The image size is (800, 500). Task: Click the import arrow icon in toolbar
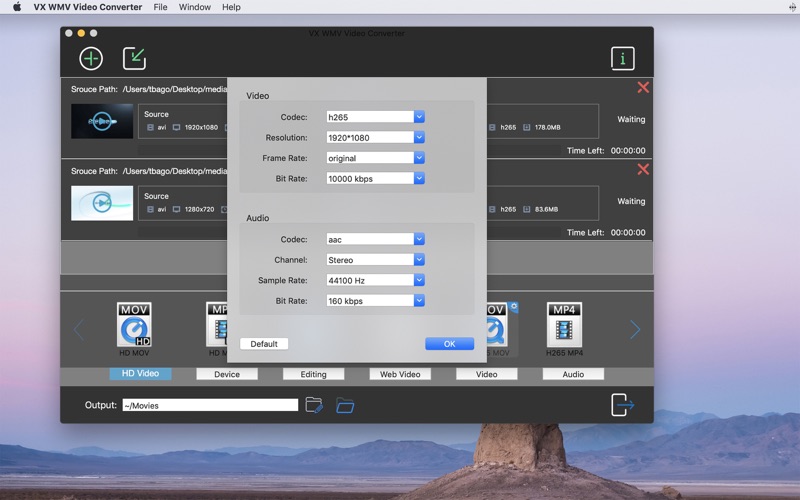134,58
